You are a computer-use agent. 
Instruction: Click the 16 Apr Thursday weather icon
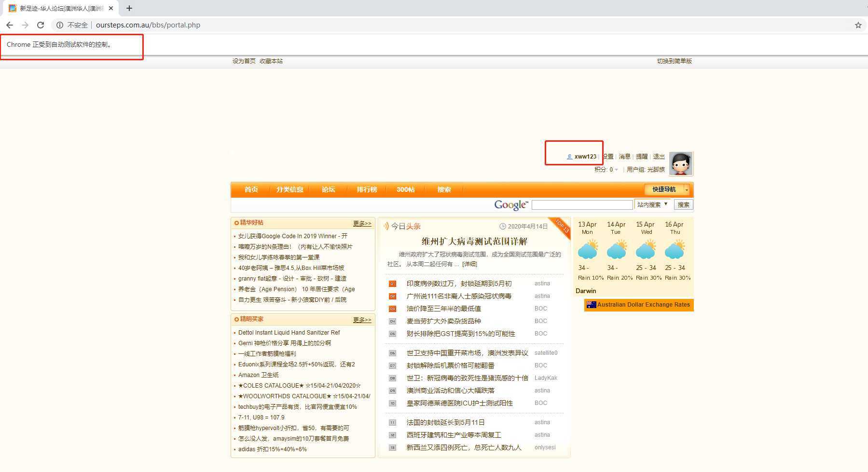(x=675, y=249)
